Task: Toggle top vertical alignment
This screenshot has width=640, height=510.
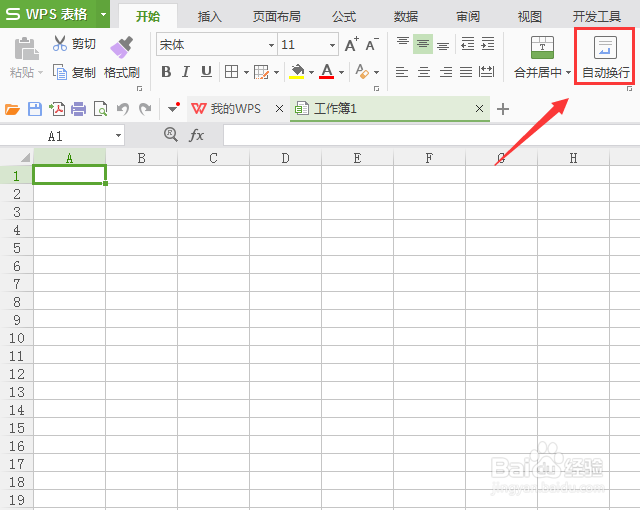Action: coord(403,43)
